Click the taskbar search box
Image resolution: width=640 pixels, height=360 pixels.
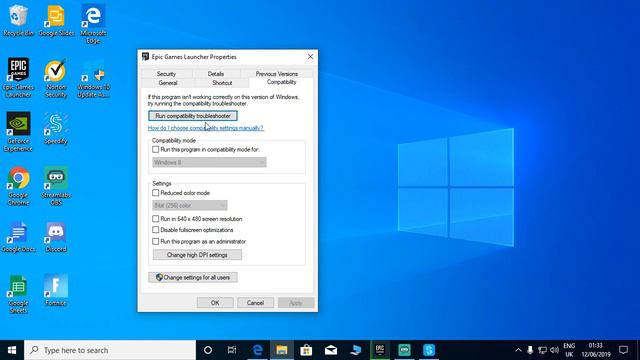(x=110, y=350)
